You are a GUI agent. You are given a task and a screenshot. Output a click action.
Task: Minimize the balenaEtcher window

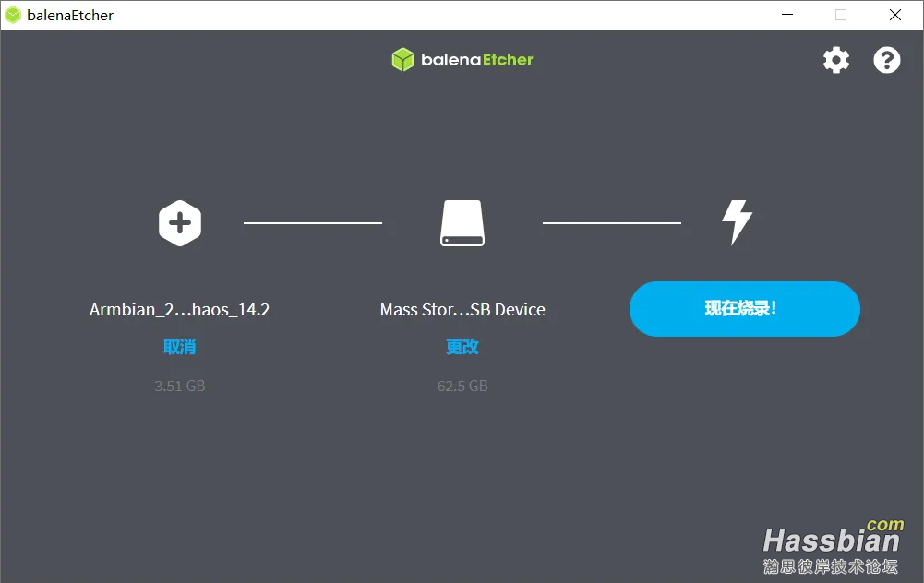787,15
